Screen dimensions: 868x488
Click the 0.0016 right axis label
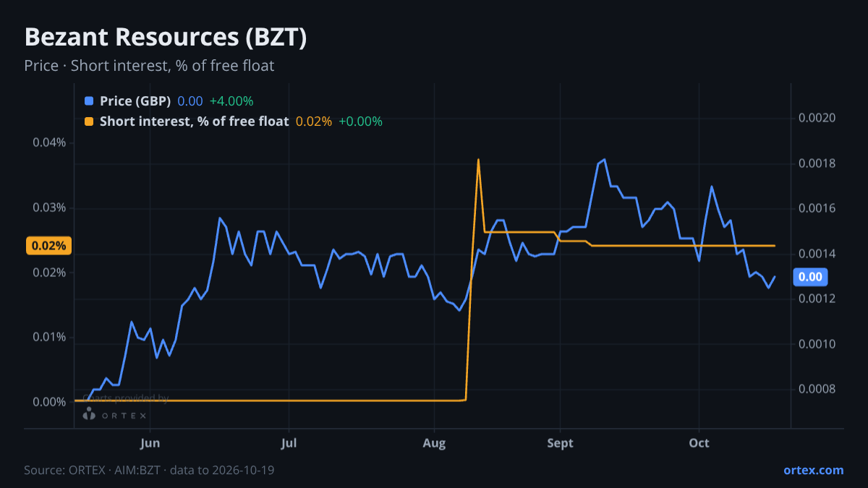[817, 208]
